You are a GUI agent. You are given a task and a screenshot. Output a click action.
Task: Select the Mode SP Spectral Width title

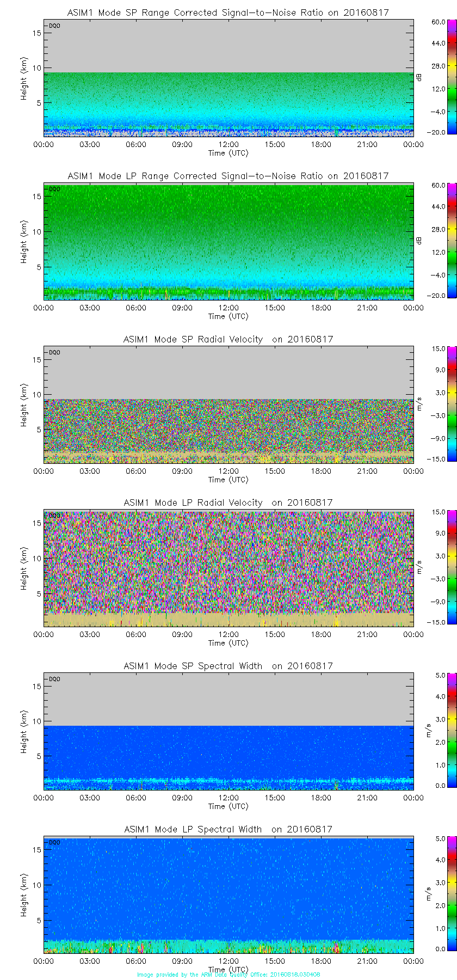(228, 666)
